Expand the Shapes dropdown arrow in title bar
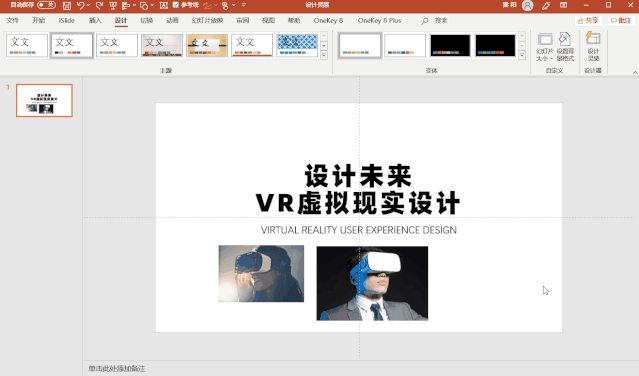The image size is (639, 376). click(x=152, y=5)
